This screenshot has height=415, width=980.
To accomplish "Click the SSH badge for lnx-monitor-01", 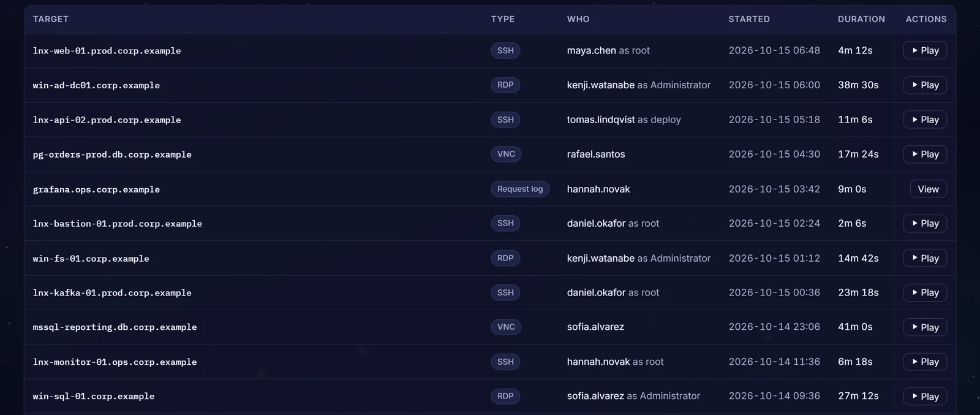I will coord(505,362).
